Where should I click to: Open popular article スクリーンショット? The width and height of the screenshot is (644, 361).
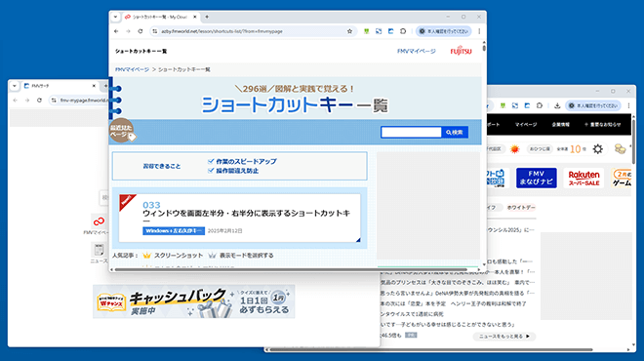[x=179, y=256]
